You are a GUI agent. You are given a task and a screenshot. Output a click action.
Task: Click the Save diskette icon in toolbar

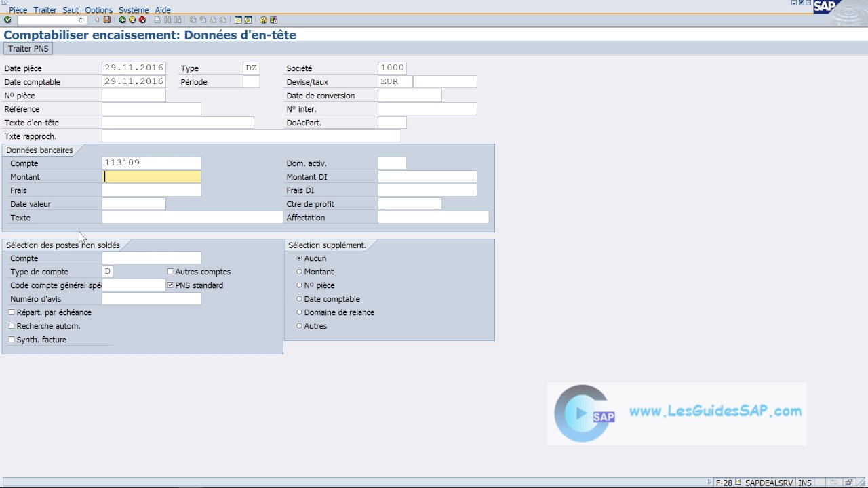[x=107, y=20]
